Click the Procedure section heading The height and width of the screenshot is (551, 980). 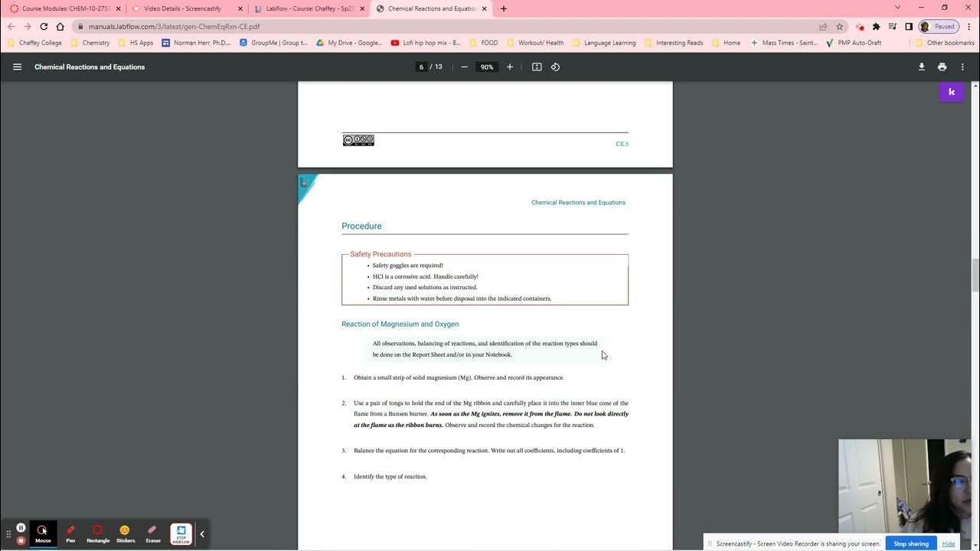tap(361, 227)
